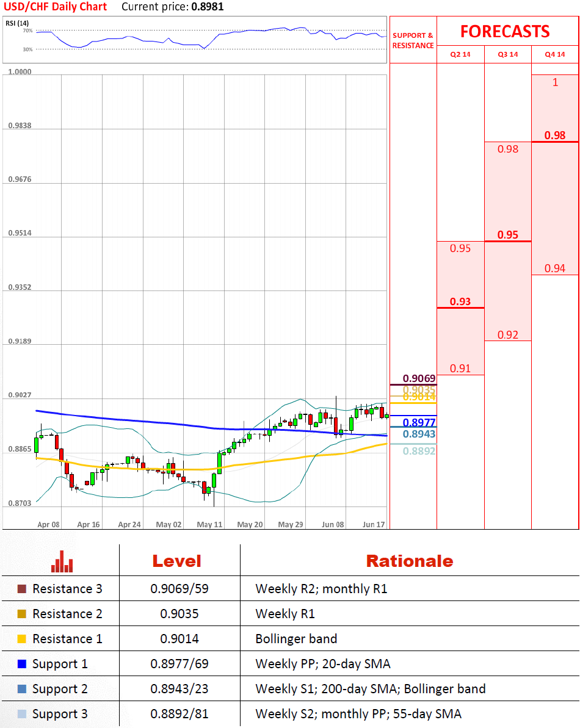The image size is (580, 728).
Task: Click the Support 2 steel blue swatch
Action: point(22,689)
